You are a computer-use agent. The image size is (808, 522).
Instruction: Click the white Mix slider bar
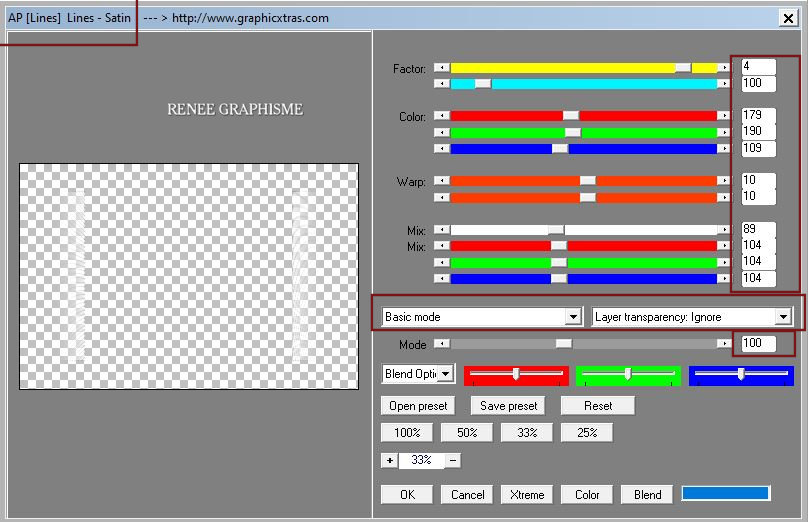coord(583,230)
